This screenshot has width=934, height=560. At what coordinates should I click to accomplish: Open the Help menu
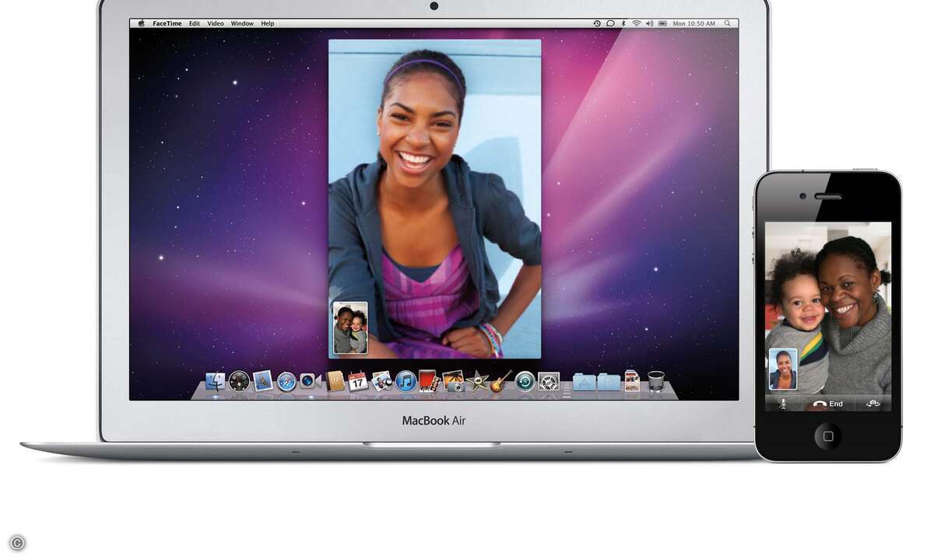point(268,24)
